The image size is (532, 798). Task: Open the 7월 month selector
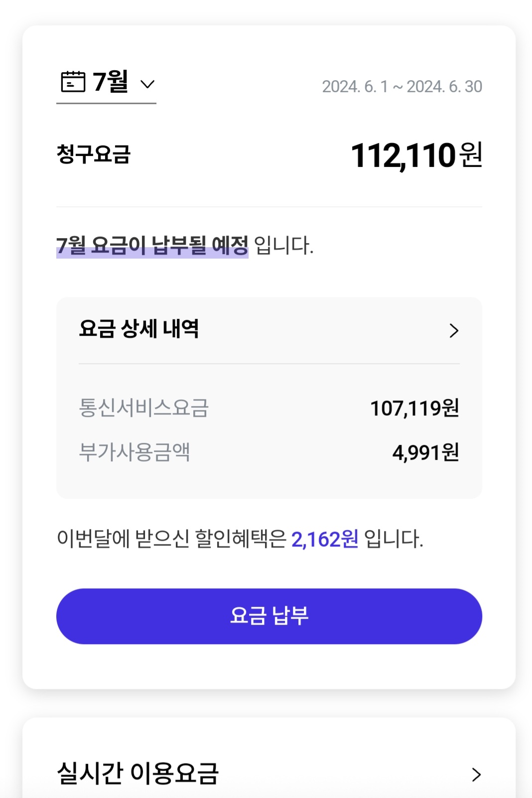point(111,82)
